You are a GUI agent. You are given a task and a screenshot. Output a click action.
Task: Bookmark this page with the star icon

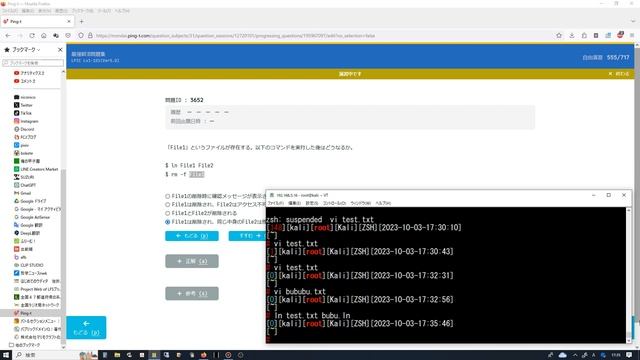point(559,36)
